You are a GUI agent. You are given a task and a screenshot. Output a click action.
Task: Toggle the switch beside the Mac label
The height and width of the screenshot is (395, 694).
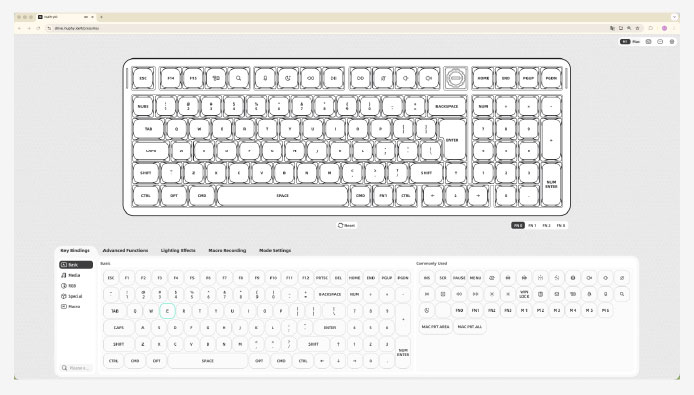click(x=625, y=42)
